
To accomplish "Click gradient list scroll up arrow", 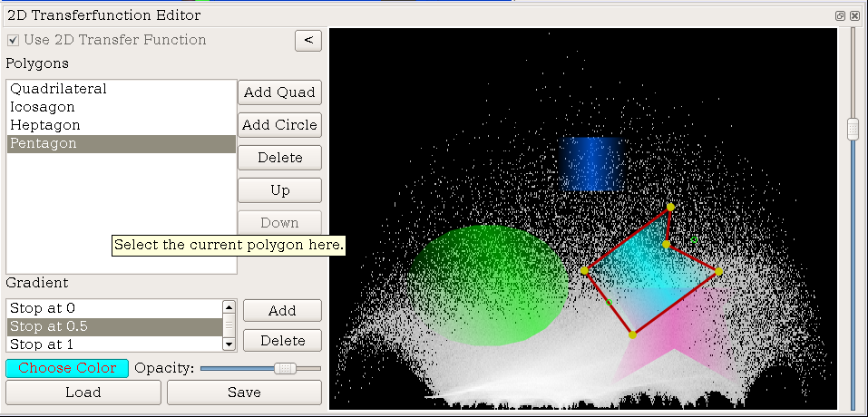I will [x=229, y=307].
